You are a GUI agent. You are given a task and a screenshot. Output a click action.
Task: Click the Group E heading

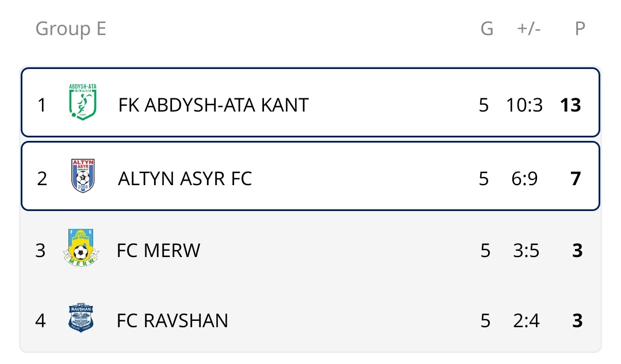(71, 29)
